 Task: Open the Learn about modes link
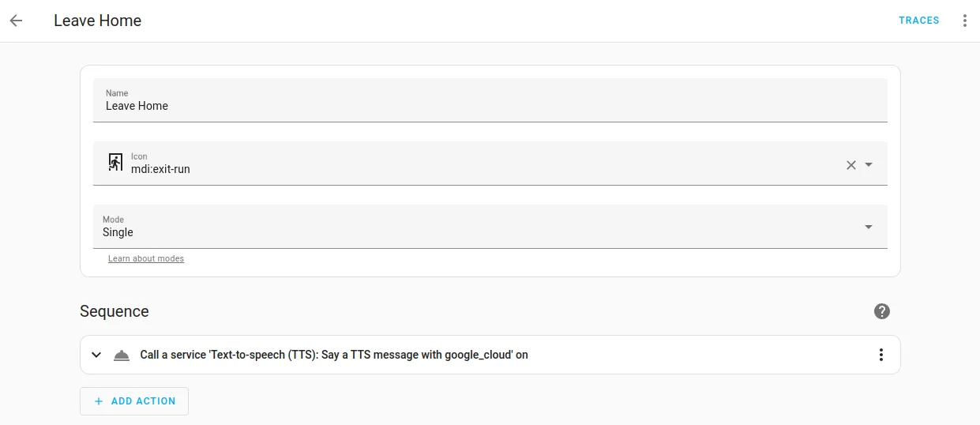coord(146,258)
